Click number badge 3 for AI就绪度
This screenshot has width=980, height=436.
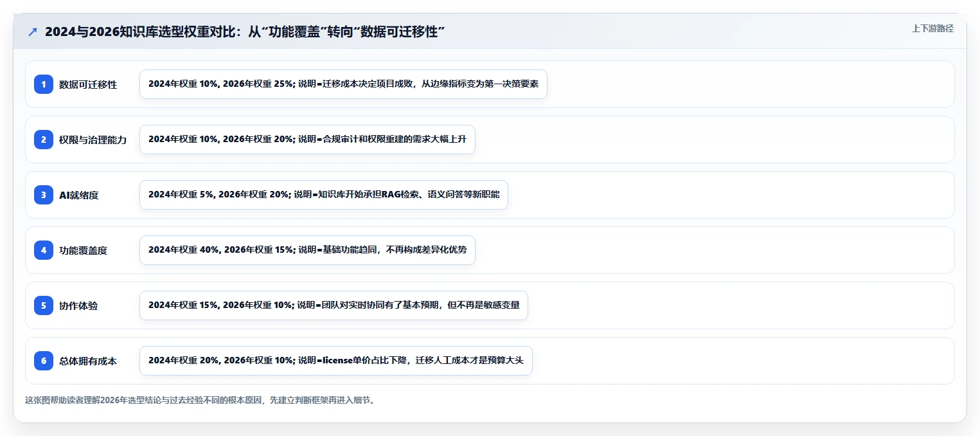click(44, 195)
